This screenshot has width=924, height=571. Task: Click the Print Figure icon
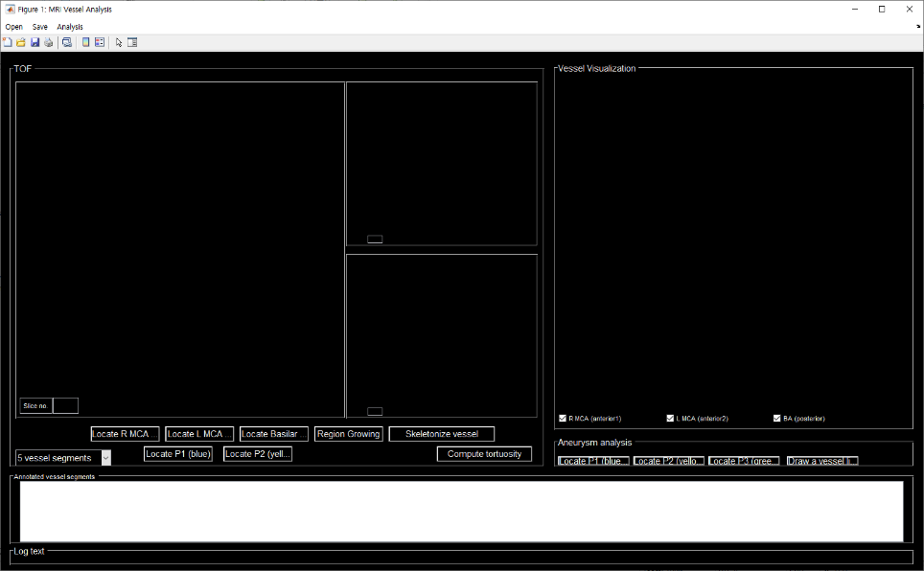point(48,42)
